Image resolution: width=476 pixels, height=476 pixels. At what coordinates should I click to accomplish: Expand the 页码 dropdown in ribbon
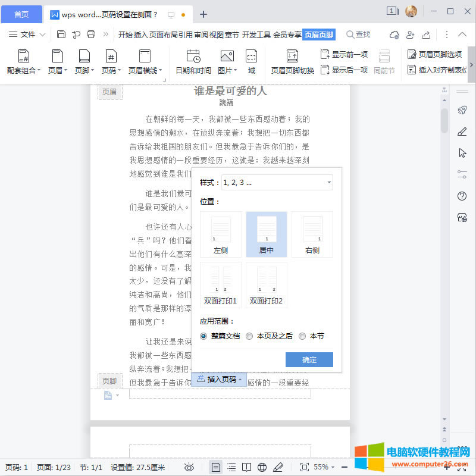pos(111,70)
